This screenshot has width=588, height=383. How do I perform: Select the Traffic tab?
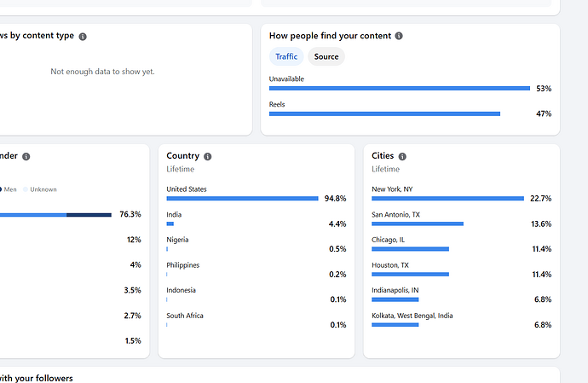[x=286, y=56]
